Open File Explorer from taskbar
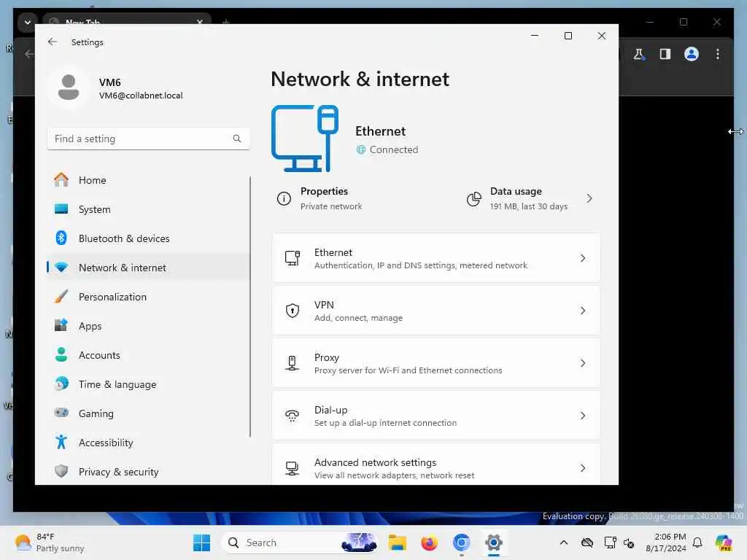Viewport: 747px width, 560px height. click(397, 542)
